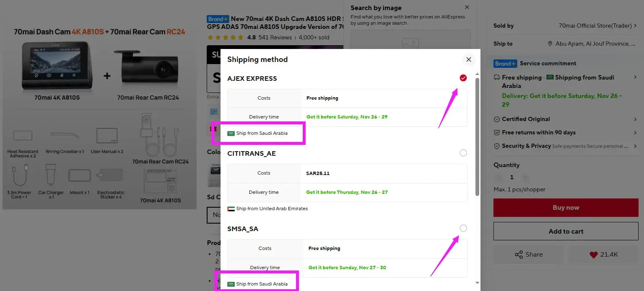
Task: Open the 541 Reviews link
Action: click(275, 37)
